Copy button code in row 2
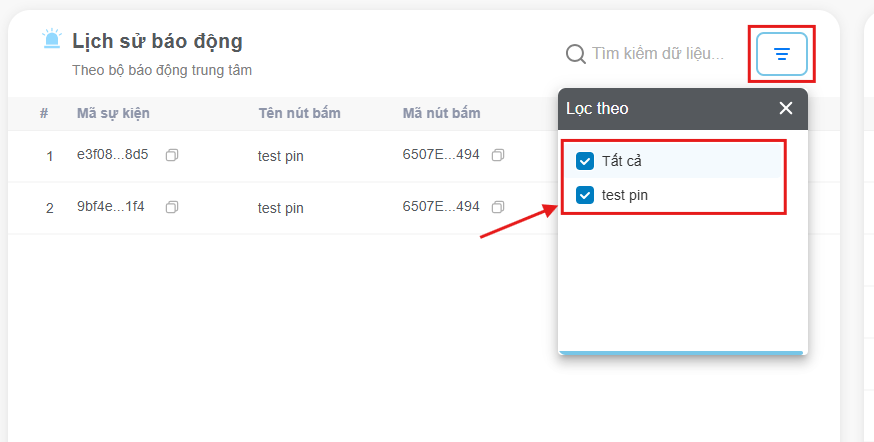The image size is (874, 442). tap(498, 207)
